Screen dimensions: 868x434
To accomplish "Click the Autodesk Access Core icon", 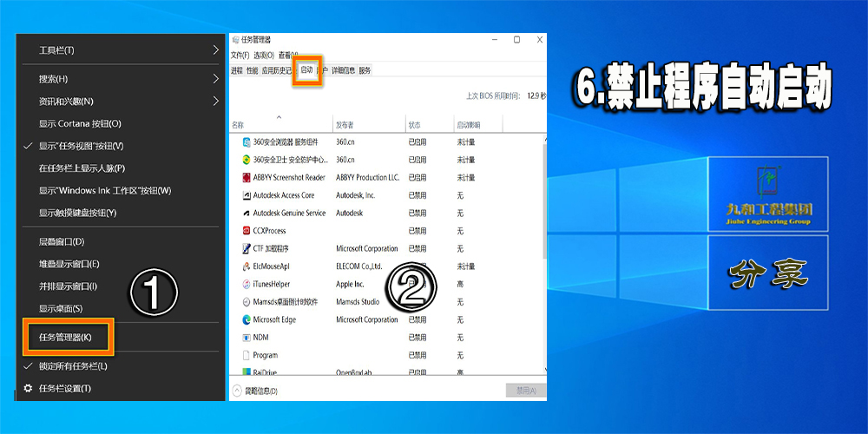I will click(x=247, y=195).
